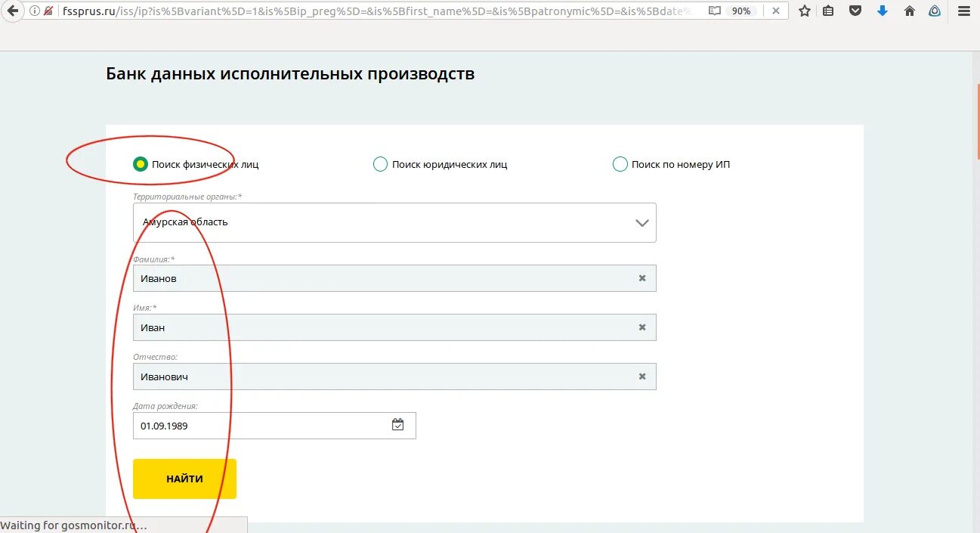The width and height of the screenshot is (980, 533).
Task: Click heading Банк данных исполнительных производств
Action: (x=290, y=74)
